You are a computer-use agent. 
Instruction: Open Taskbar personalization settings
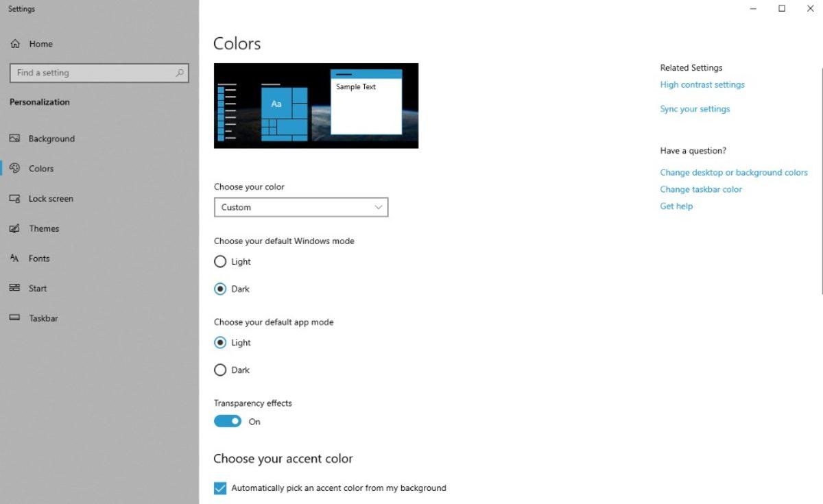pos(43,318)
